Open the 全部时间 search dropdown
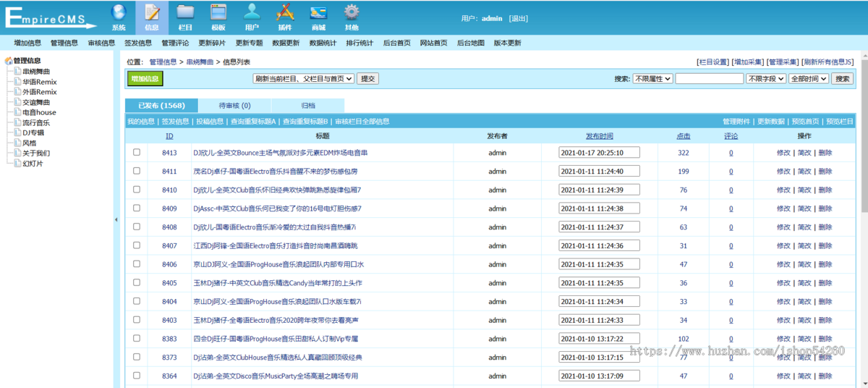 809,78
